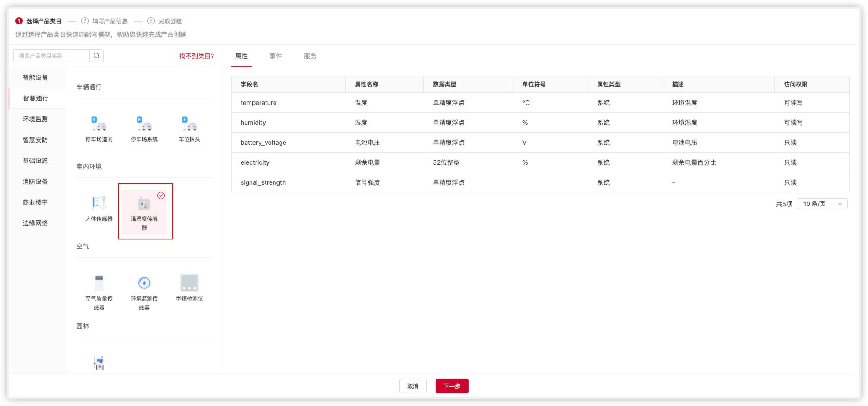The height and width of the screenshot is (406, 868).
Task: Switch to the 事件 tab
Action: click(276, 56)
